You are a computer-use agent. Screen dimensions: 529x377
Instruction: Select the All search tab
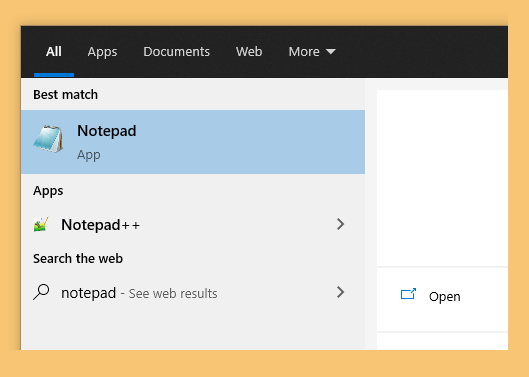54,52
